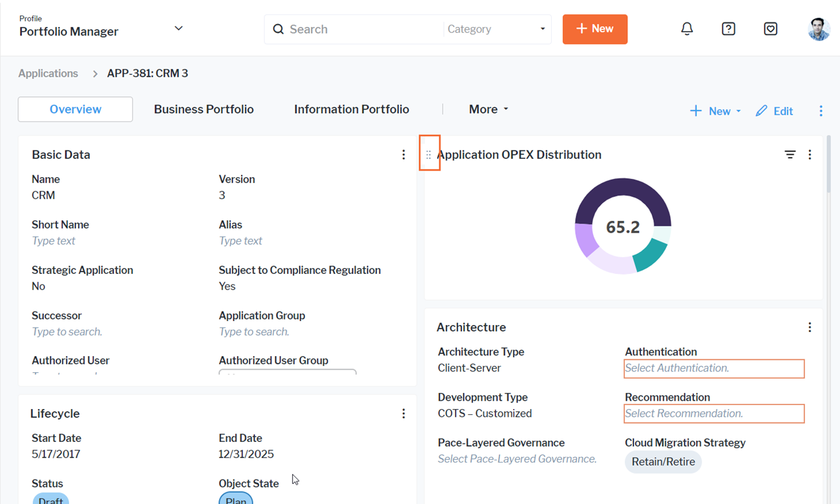Click the drag handle beside Application OPEX Distribution

(428, 154)
